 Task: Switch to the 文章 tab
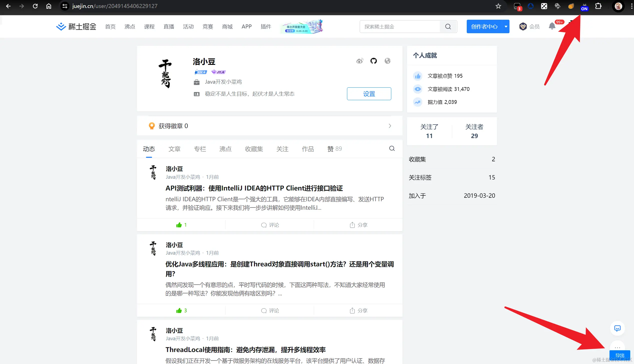coord(174,149)
